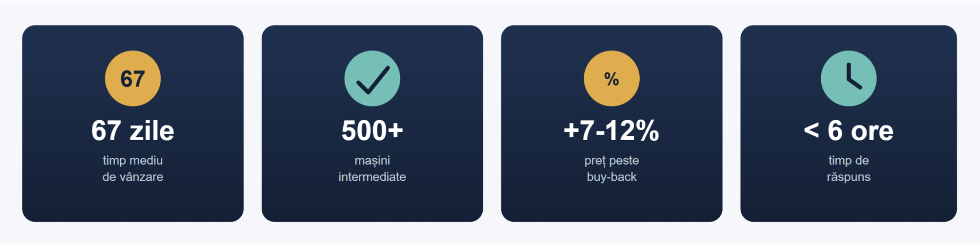980x245 pixels.
Task: Click the teal clock icon
Action: [849, 78]
